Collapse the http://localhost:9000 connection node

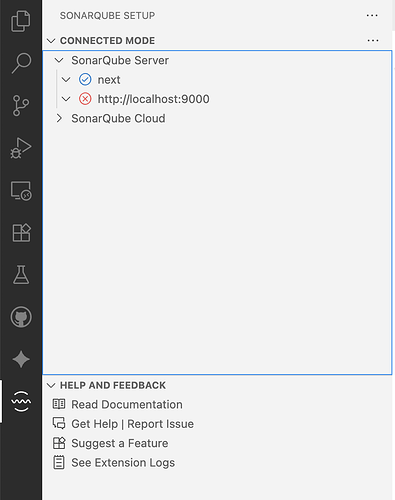pyautogui.click(x=66, y=99)
